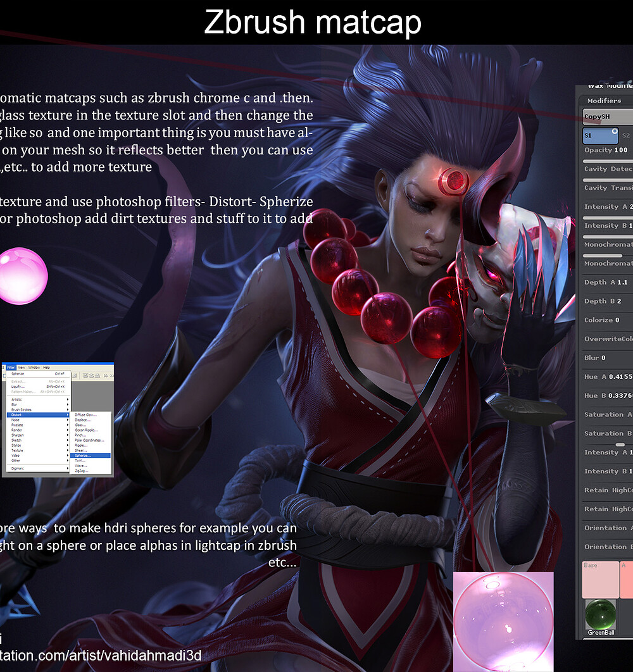Open the Window menu in Photoshop

click(34, 367)
